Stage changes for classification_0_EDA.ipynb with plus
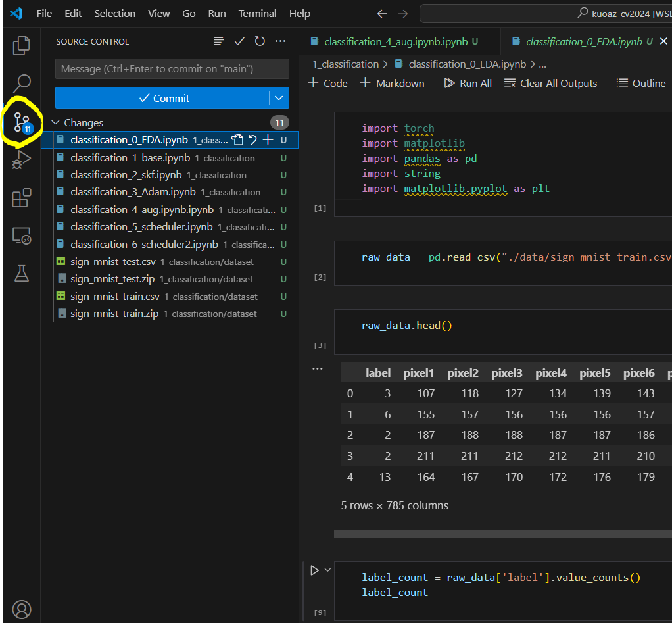Viewport: 672px width, 623px height. coord(268,139)
